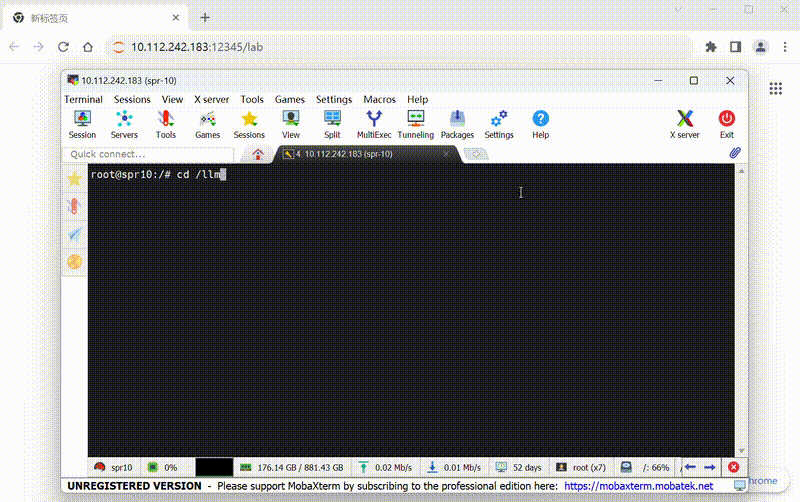This screenshot has height=502, width=800.
Task: Open the Session toolbar button
Action: point(82,124)
